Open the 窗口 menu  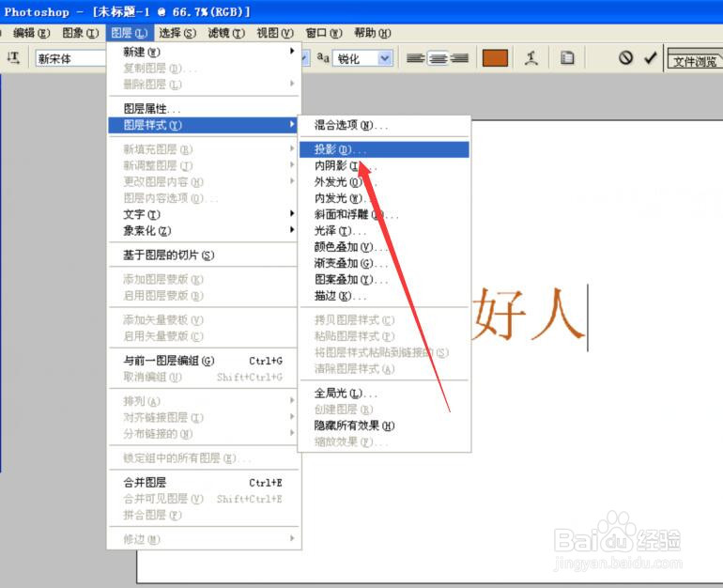click(x=324, y=33)
